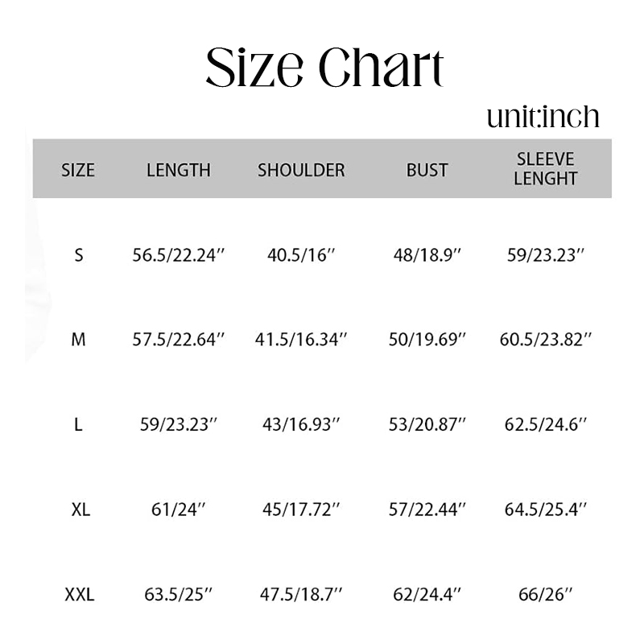Select the 47.5/18.7'' shoulder value

tap(301, 596)
